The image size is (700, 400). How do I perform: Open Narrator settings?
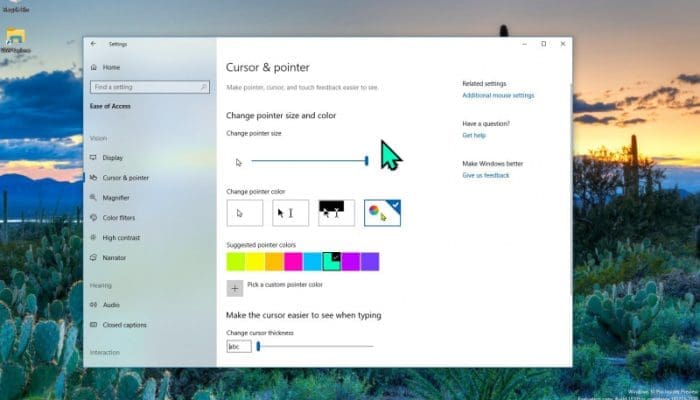[x=114, y=258]
